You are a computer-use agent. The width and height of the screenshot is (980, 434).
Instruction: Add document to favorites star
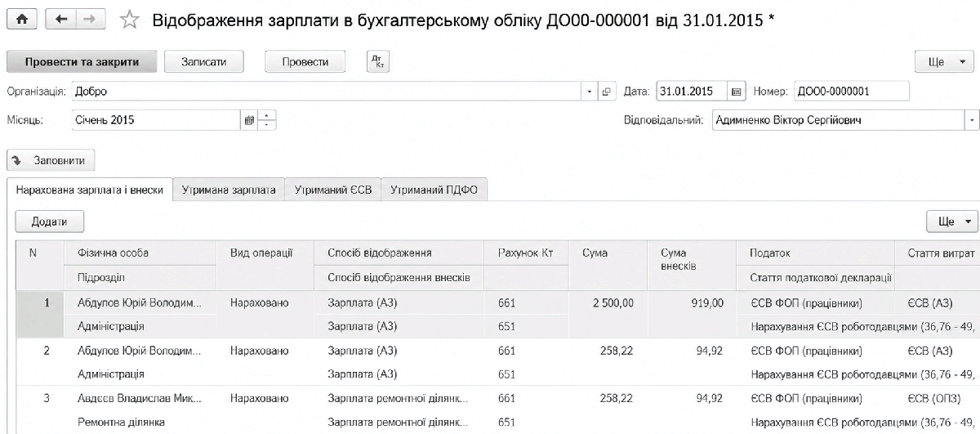click(129, 20)
